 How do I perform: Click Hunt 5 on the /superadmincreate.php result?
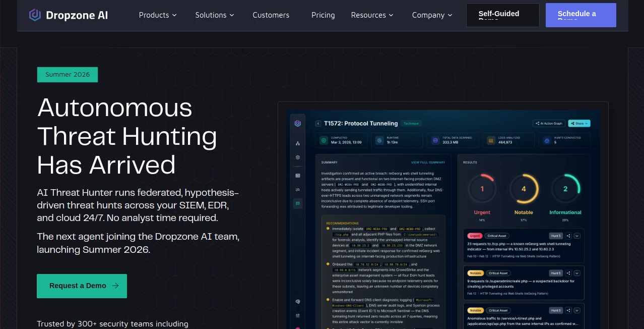point(556,273)
